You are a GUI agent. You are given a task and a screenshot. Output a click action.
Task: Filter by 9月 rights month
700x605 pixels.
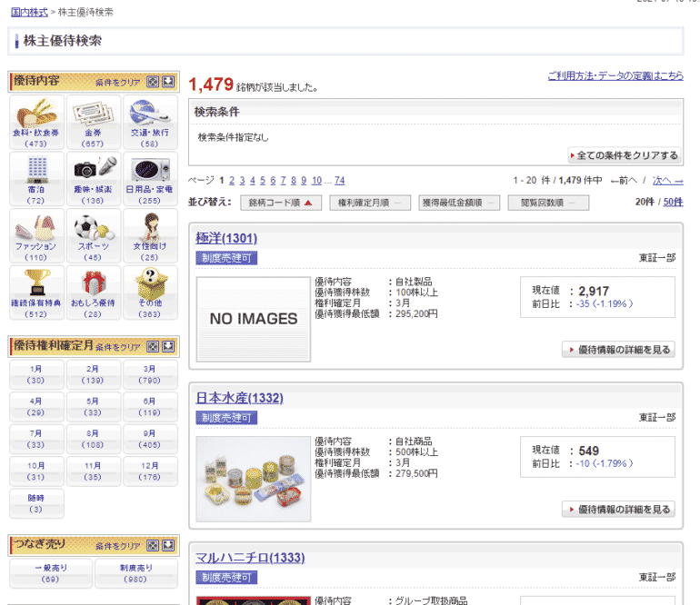tap(150, 439)
